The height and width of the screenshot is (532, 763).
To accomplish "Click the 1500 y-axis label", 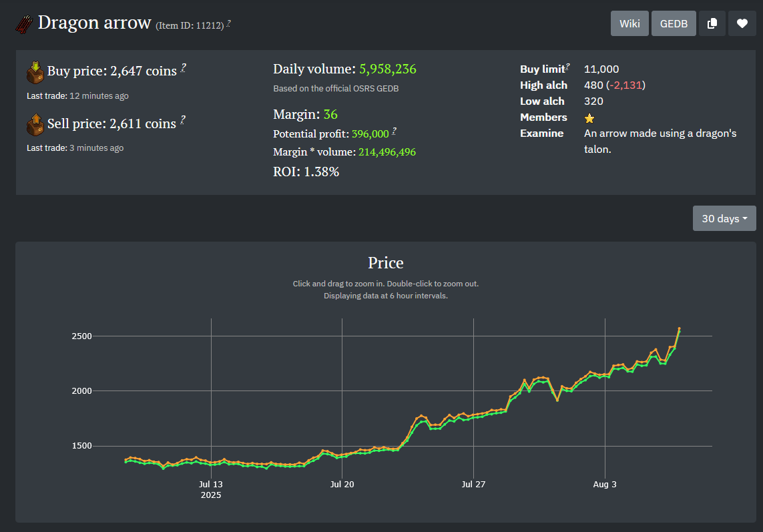I will point(81,446).
